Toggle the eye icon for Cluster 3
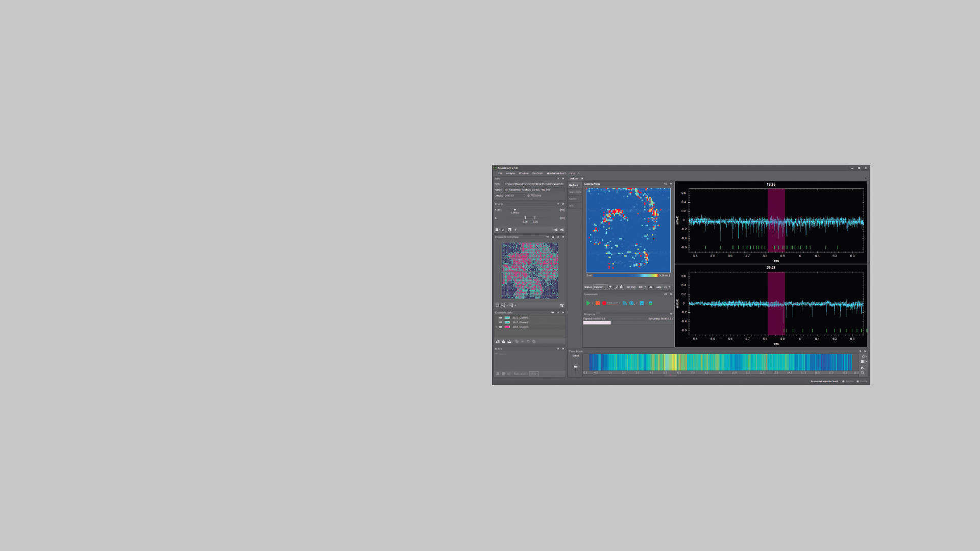Image resolution: width=980 pixels, height=551 pixels. point(500,327)
